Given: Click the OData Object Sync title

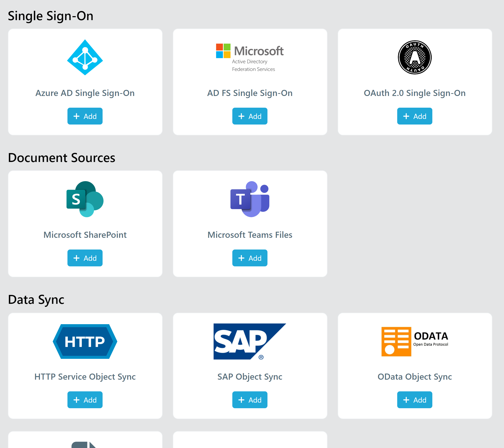Looking at the screenshot, I should (x=415, y=377).
